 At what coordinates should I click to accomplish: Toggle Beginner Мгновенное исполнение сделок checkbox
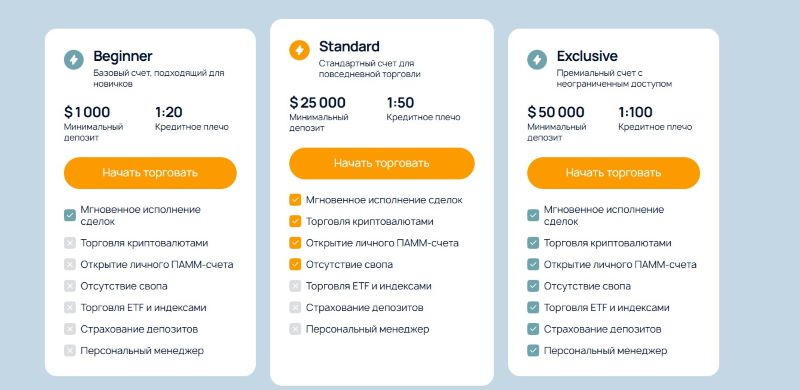[70, 215]
